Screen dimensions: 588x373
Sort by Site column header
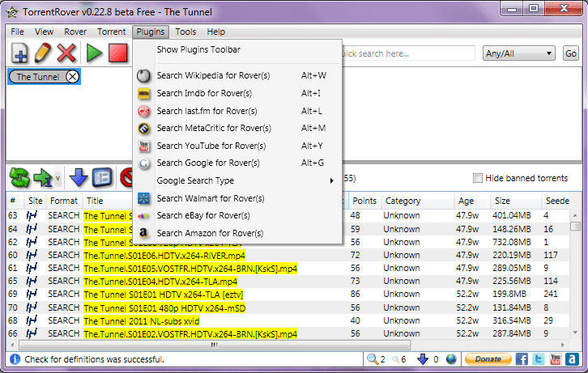(36, 201)
